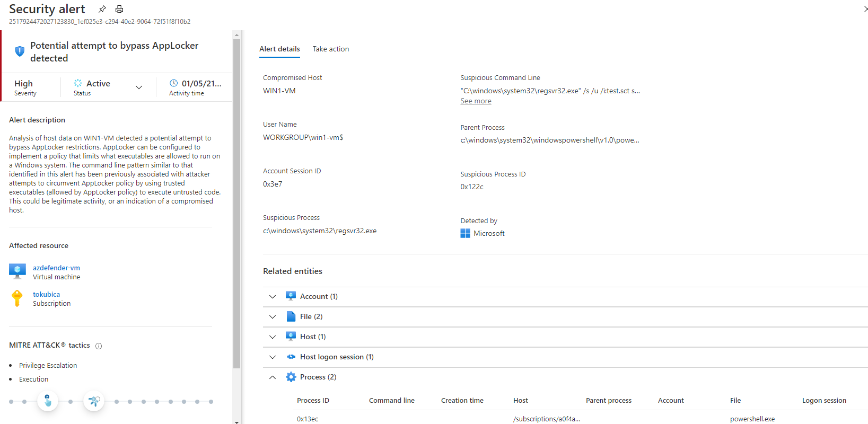
Task: Click the azdefender-vm virtual machine icon
Action: click(x=17, y=271)
